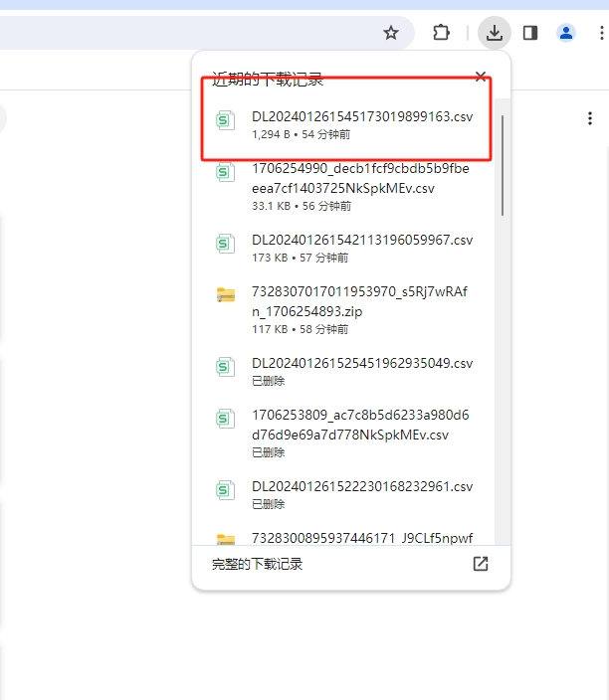Open the 1706254990_decb1fcf9cbdb5b9fbe csv file
This screenshot has height=700, width=609.
pyautogui.click(x=344, y=187)
